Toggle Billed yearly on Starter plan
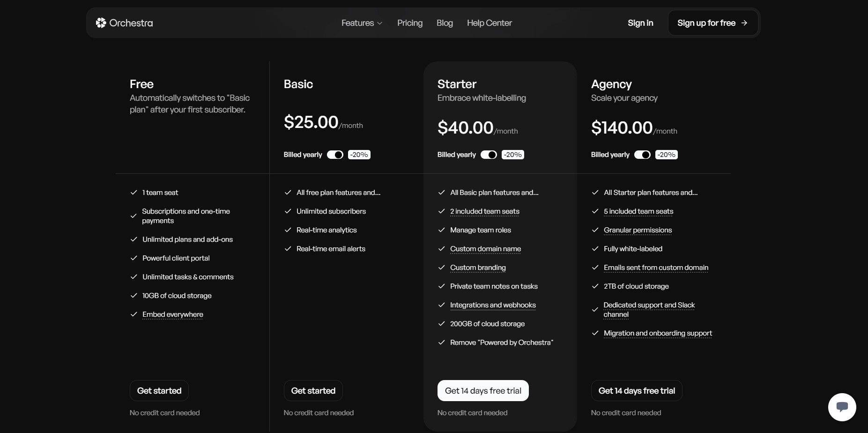The height and width of the screenshot is (433, 868). click(x=489, y=155)
